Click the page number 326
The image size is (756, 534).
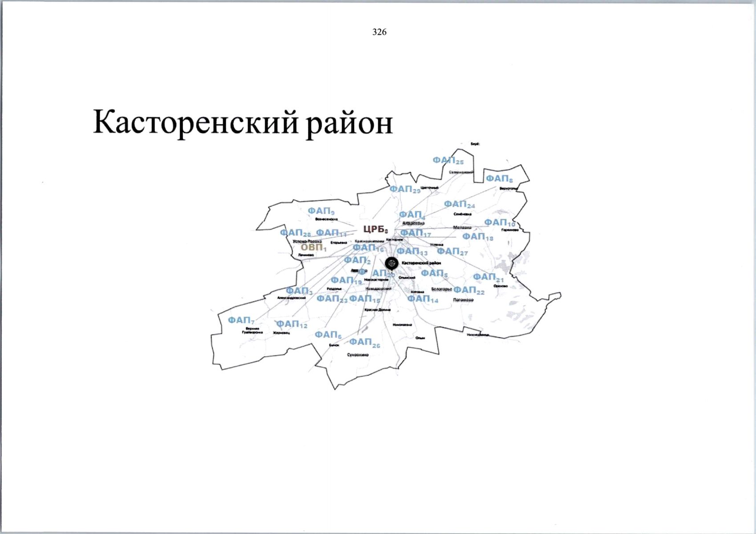(x=379, y=32)
